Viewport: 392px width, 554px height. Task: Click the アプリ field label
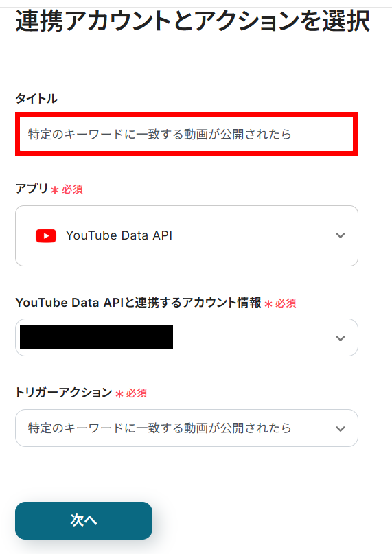click(x=32, y=188)
